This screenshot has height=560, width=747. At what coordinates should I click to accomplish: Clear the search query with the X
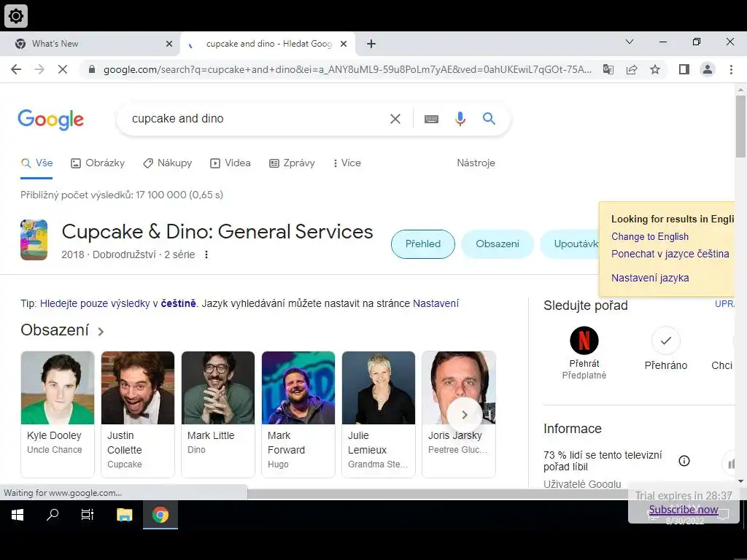395,119
